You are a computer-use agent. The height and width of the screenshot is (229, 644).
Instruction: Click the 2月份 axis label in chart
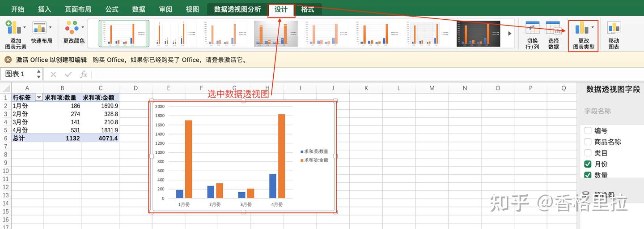[215, 204]
